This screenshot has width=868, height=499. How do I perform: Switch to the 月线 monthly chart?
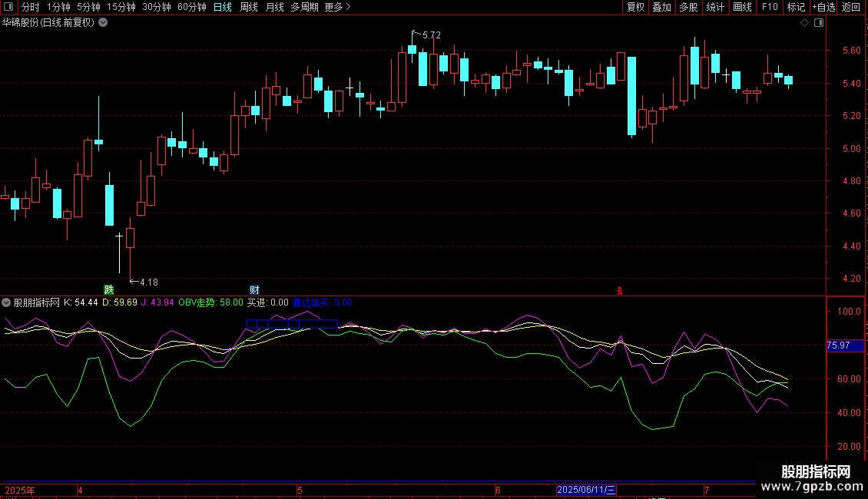point(274,7)
